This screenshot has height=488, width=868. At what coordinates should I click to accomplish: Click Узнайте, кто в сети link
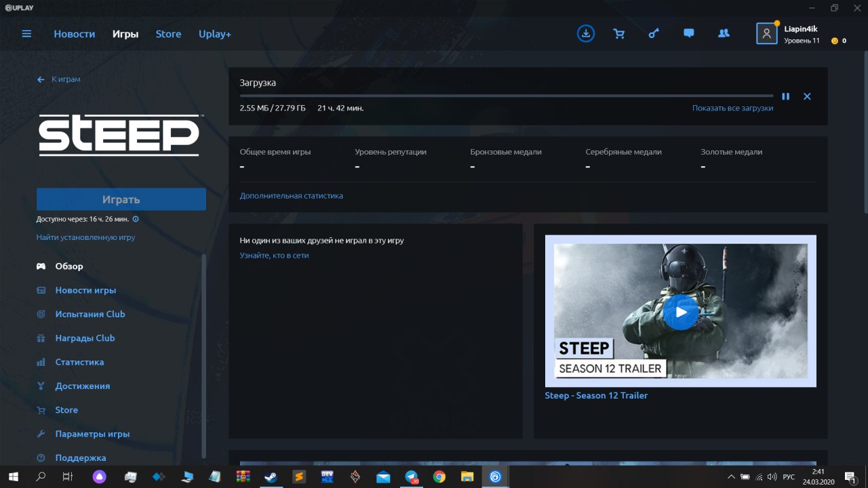pos(274,256)
